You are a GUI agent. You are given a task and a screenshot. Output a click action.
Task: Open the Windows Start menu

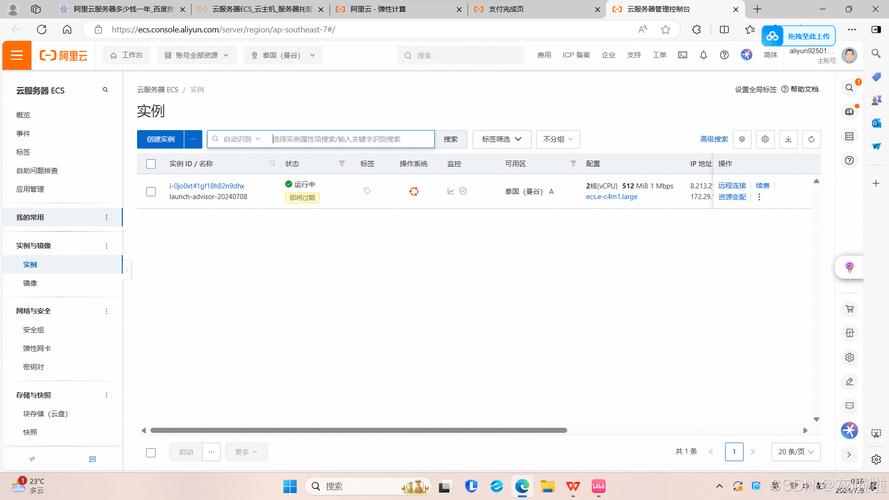tap(290, 486)
